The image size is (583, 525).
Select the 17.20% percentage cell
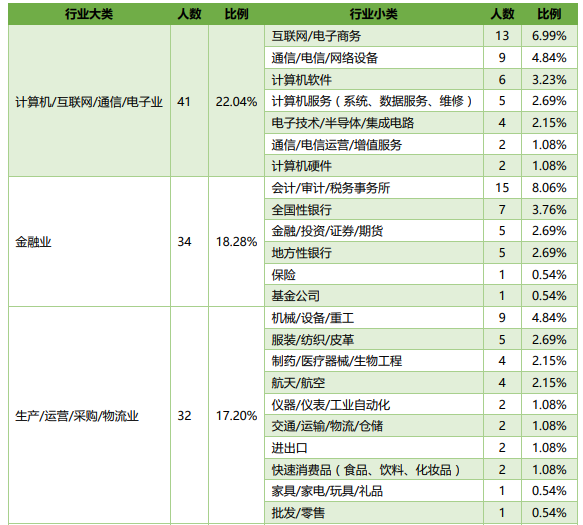tap(236, 416)
